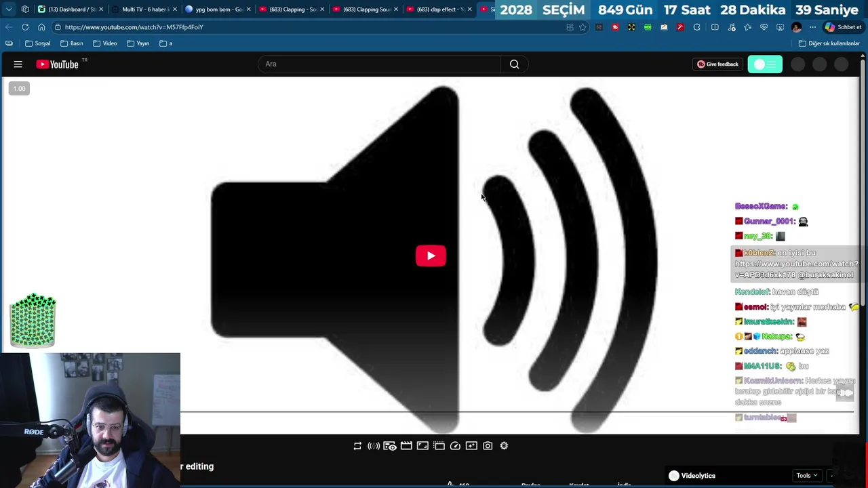Click the card-with-eye icon in player toolbar

(x=390, y=446)
